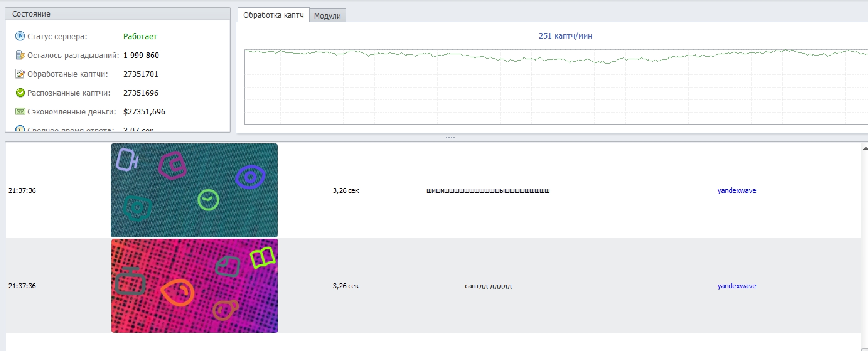Switch to the Модули tab

coord(327,15)
